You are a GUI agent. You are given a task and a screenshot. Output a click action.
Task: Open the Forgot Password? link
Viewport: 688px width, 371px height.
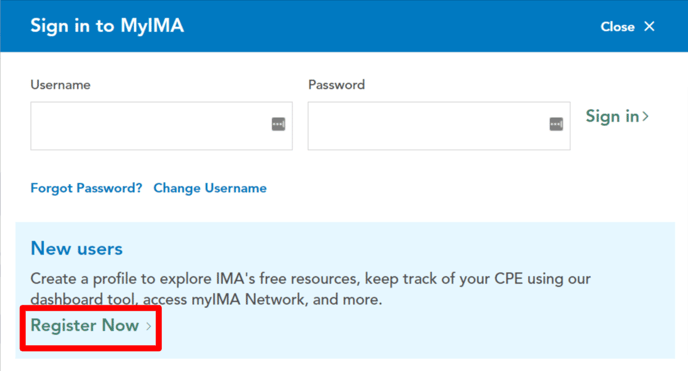pyautogui.click(x=86, y=188)
